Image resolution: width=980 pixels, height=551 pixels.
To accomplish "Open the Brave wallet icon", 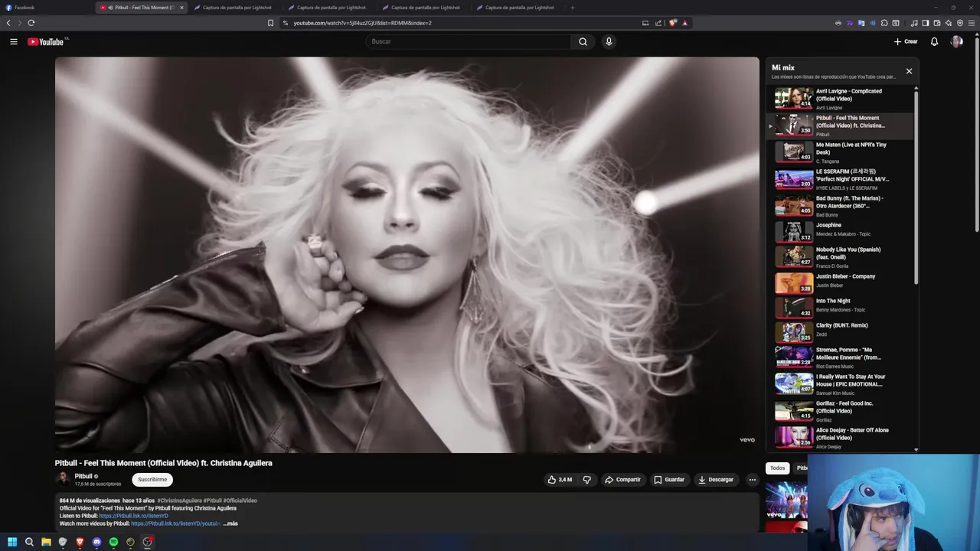I will (936, 23).
